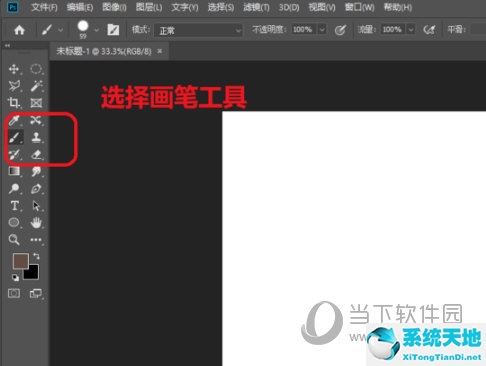Open the 滤镜(T) menu
486x366 pixels.
tap(256, 7)
